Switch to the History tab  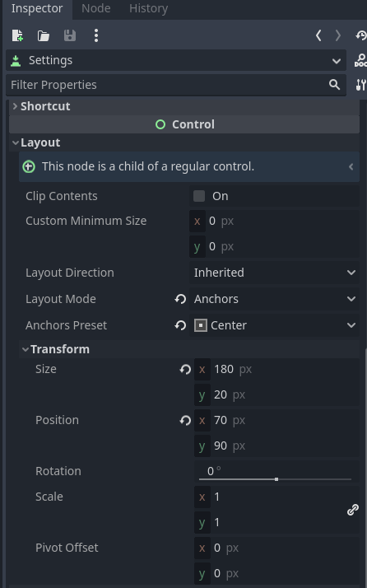[x=148, y=8]
